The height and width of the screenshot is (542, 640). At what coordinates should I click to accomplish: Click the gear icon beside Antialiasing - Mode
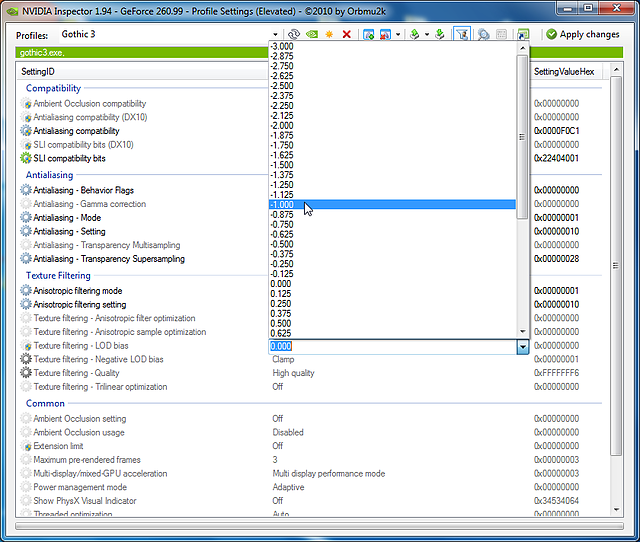(x=26, y=217)
